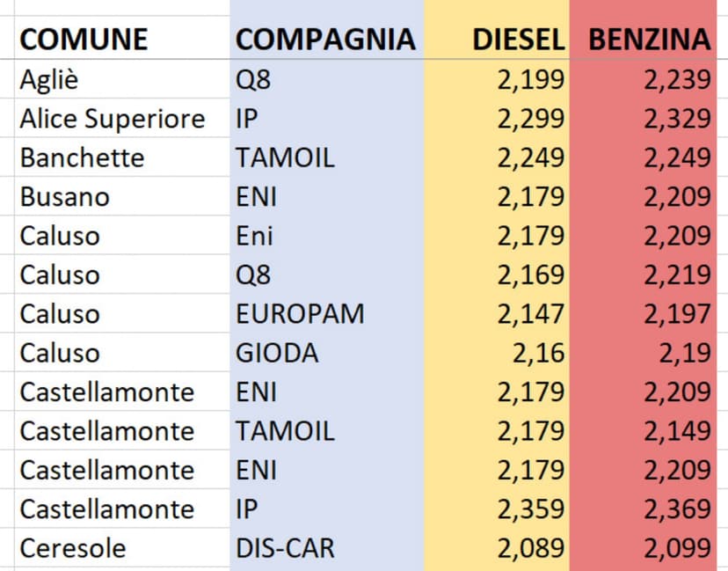728x571 pixels.
Task: Click the benzina price 2,369
Action: pyautogui.click(x=676, y=509)
